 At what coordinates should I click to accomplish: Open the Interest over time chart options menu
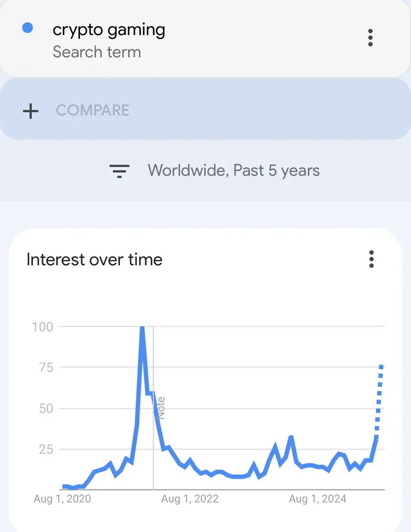(x=372, y=259)
